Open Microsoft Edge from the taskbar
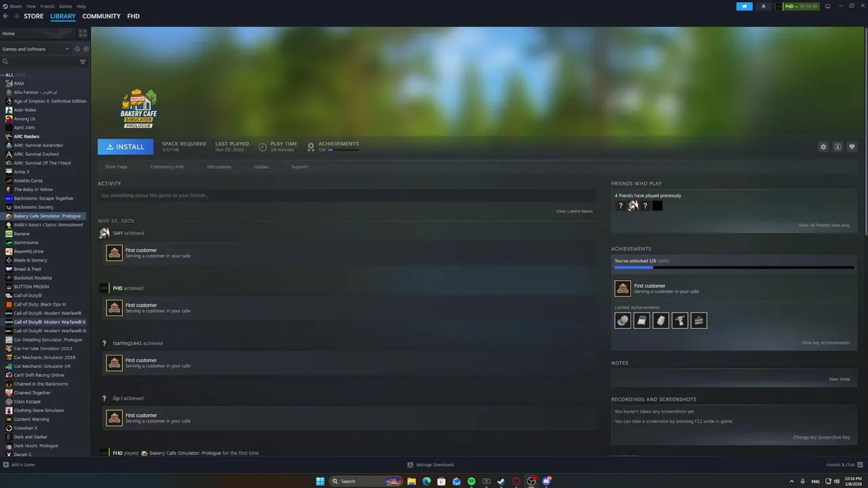 pos(427,481)
